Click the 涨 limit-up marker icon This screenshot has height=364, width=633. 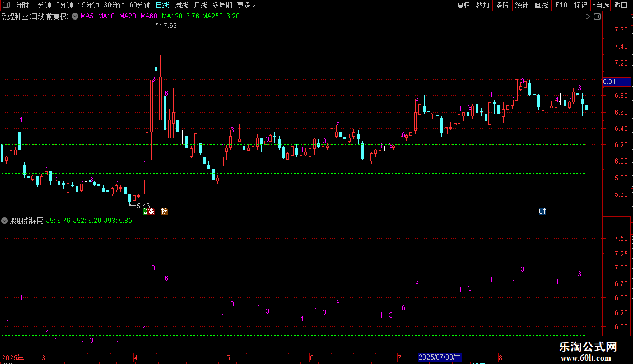(x=150, y=212)
